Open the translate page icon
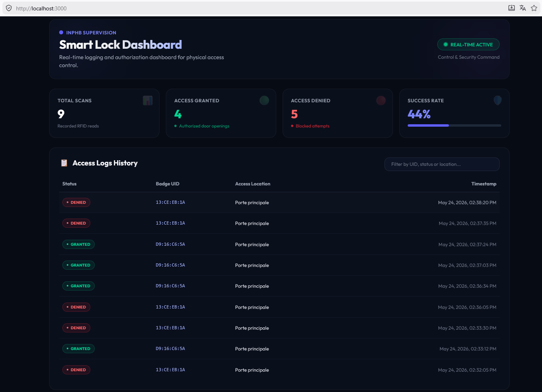 (x=523, y=8)
